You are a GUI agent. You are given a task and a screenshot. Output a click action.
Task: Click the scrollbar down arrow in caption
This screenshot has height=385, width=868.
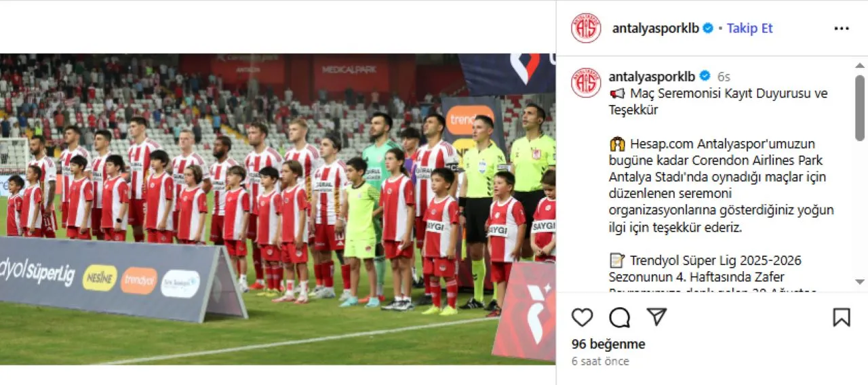click(860, 282)
